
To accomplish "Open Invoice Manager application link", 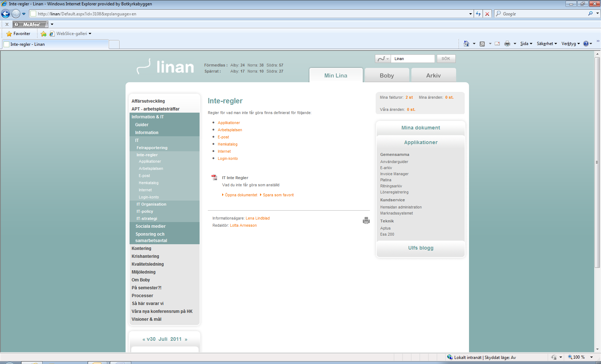I will (x=394, y=174).
